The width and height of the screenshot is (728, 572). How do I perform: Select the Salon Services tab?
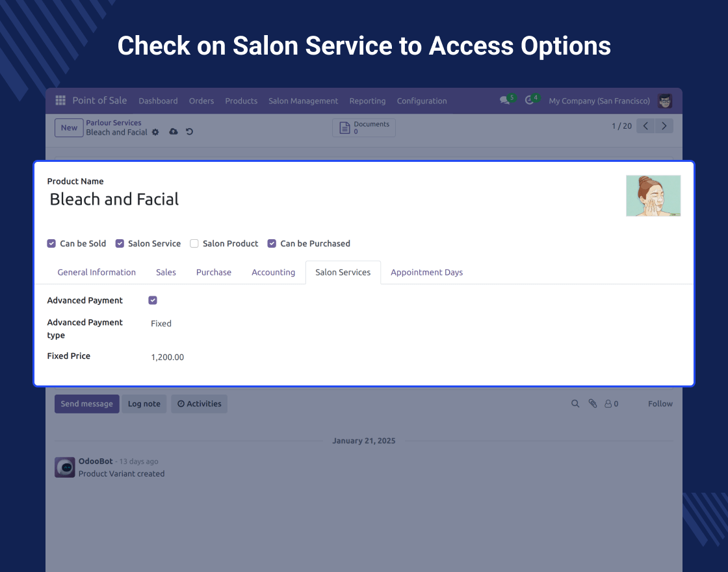tap(343, 272)
